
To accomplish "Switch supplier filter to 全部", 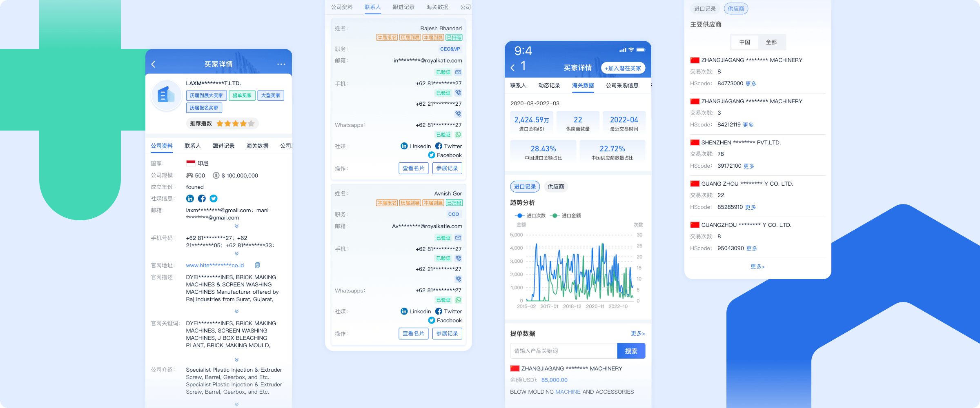I will coord(771,42).
